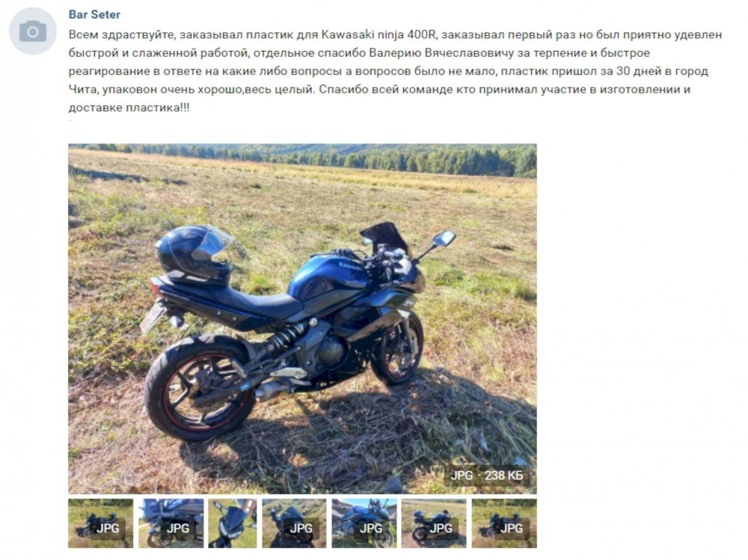Click the camera placeholder avatar icon
This screenshot has height=560, width=748.
tap(33, 31)
